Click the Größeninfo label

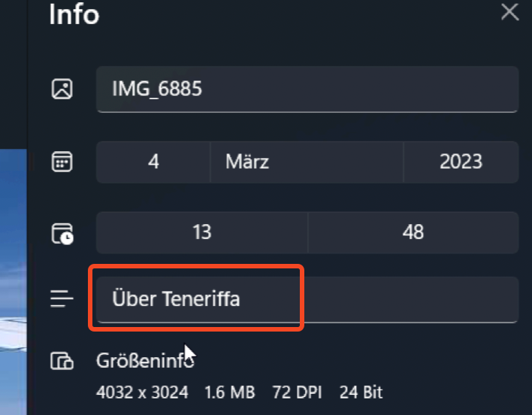pyautogui.click(x=145, y=360)
